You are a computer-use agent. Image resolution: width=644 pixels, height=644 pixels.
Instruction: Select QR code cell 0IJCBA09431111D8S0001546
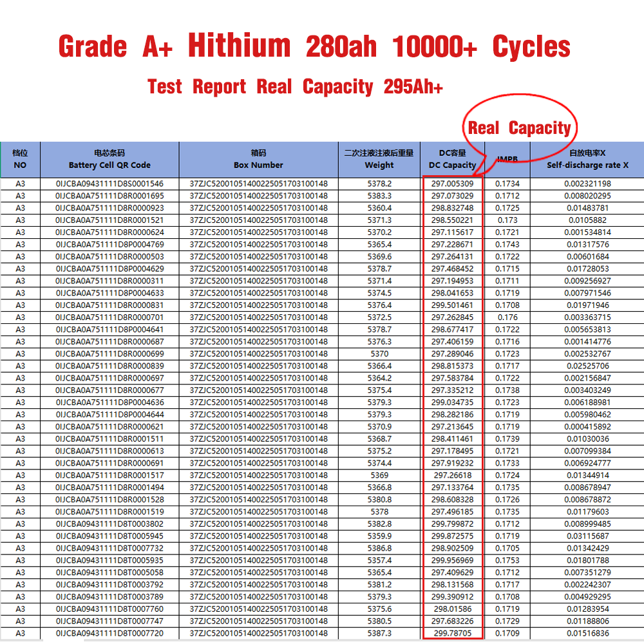[109, 184]
